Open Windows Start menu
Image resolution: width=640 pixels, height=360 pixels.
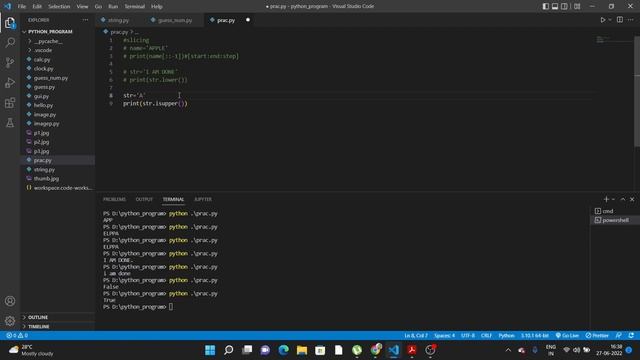tap(210, 350)
